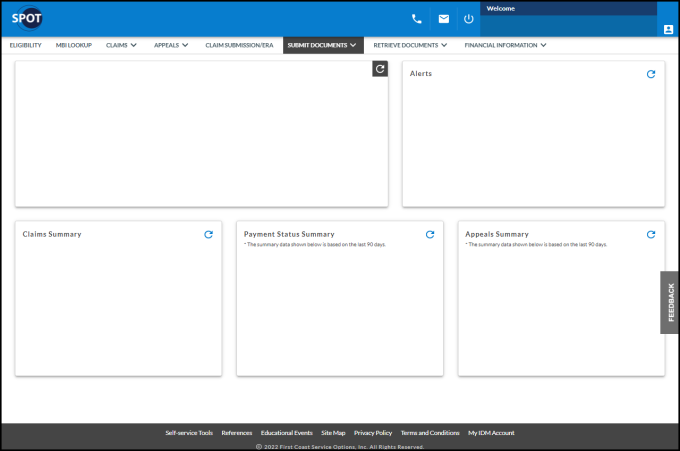Screen dimensions: 680x451
Task: Click the SPOT logo
Action: pyautogui.click(x=27, y=18)
